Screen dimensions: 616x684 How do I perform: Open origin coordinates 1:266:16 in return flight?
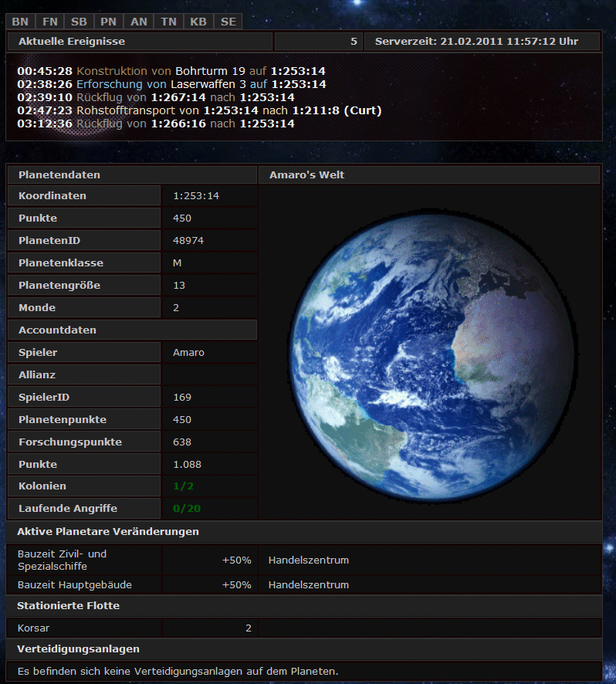pos(178,124)
